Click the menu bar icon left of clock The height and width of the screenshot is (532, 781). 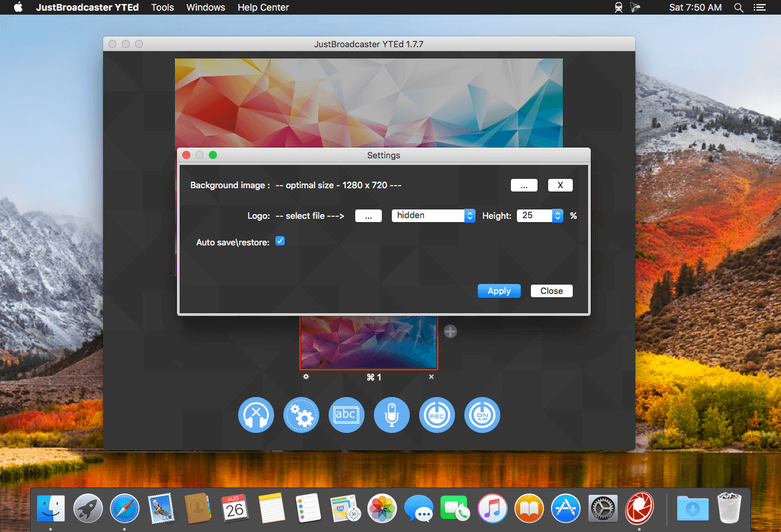(x=635, y=7)
